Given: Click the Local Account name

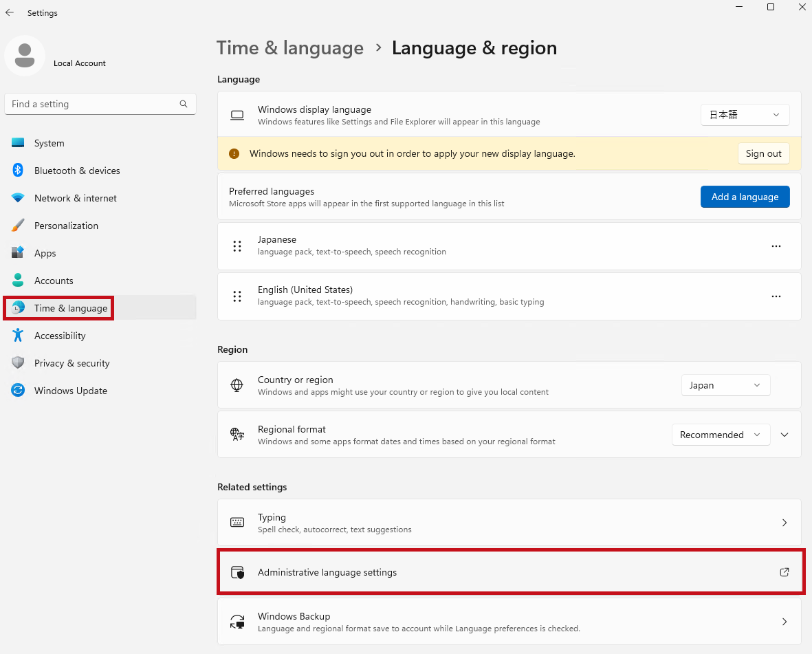Looking at the screenshot, I should pos(80,63).
